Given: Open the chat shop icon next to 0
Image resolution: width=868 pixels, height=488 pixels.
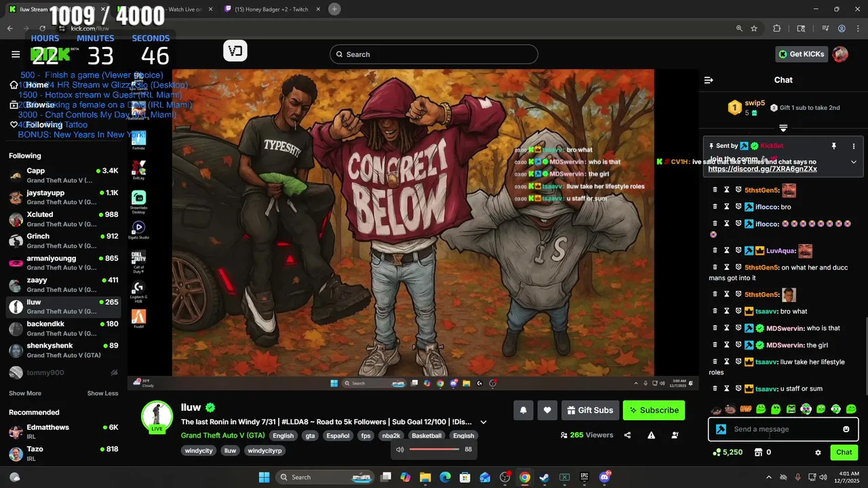Looking at the screenshot, I should click(758, 452).
